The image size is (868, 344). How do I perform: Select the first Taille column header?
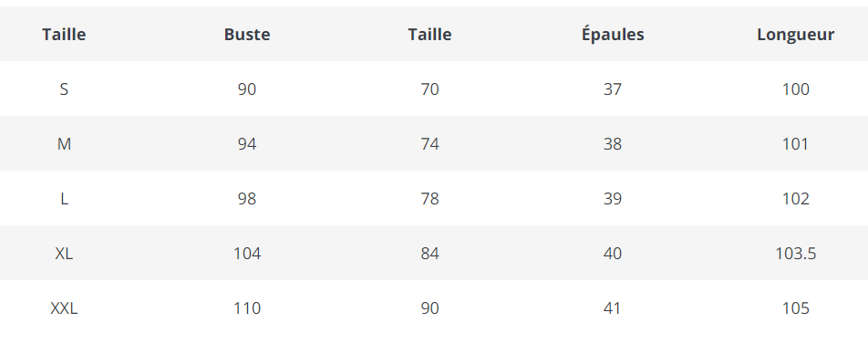point(64,35)
